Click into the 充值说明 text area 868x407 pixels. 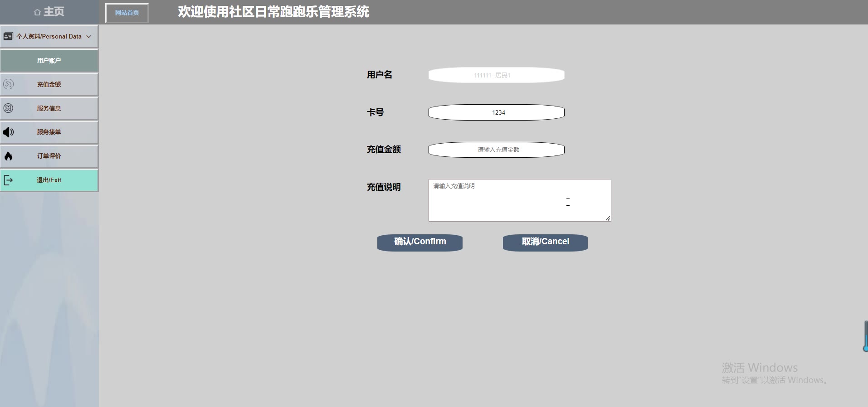coord(520,200)
